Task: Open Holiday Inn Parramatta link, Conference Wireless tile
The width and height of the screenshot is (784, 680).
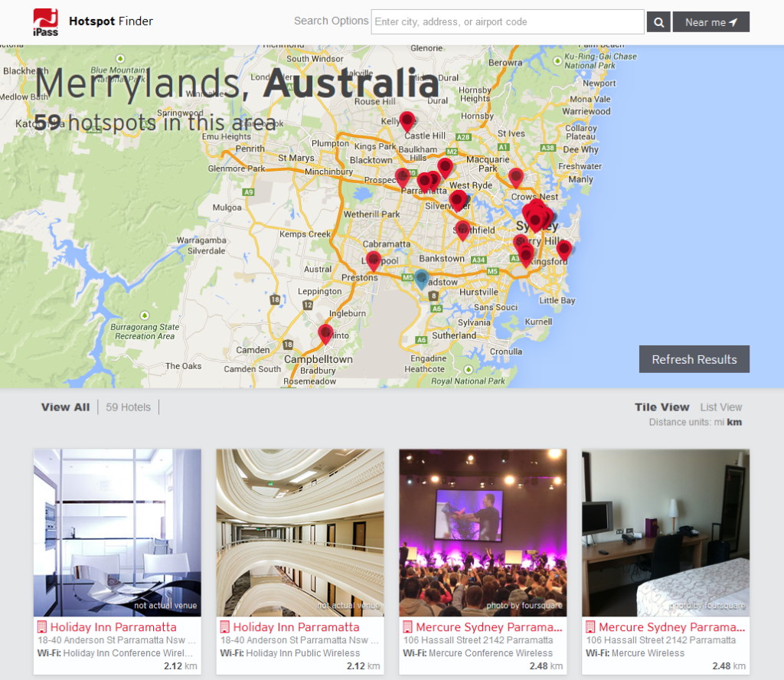Action: coord(113,627)
